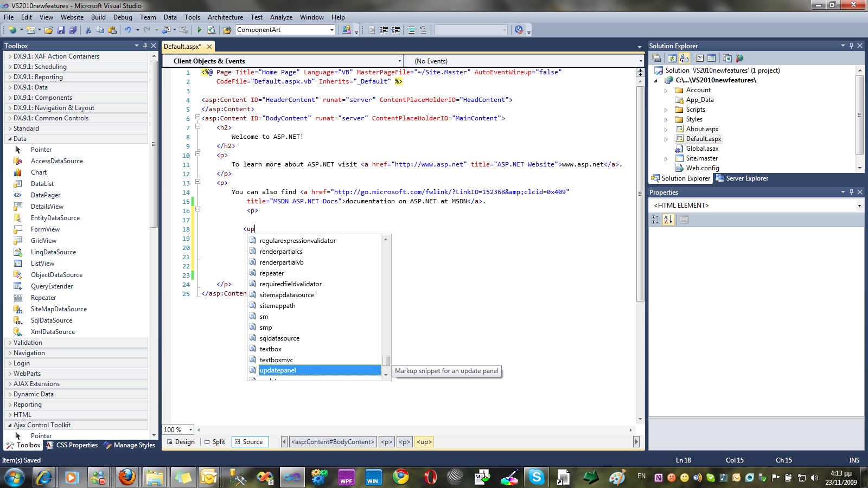Image resolution: width=868 pixels, height=488 pixels.
Task: Open the ComponentArt find combo box
Action: pos(332,30)
